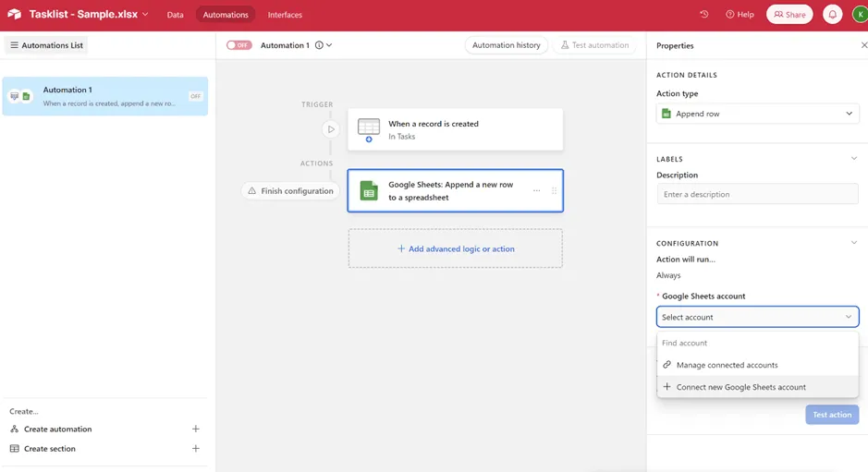Toggle the Automation 1 OFF switch
868x472 pixels.
(239, 45)
